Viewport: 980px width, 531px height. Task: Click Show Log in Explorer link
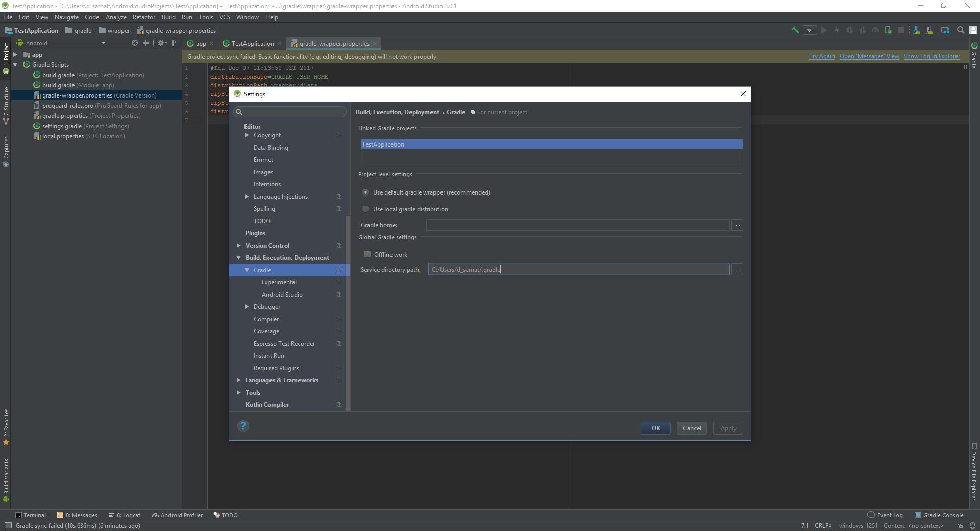point(932,56)
